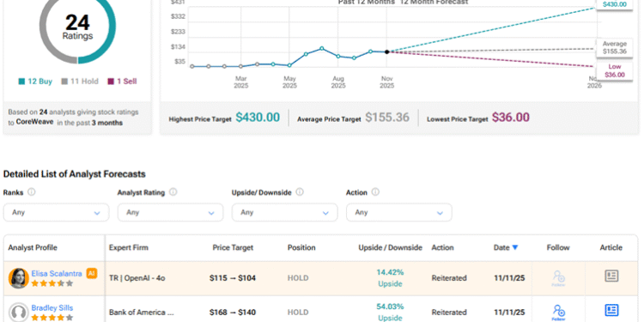The height and width of the screenshot is (322, 644).
Task: Click the 12 Buy legend item
Action: tap(35, 82)
